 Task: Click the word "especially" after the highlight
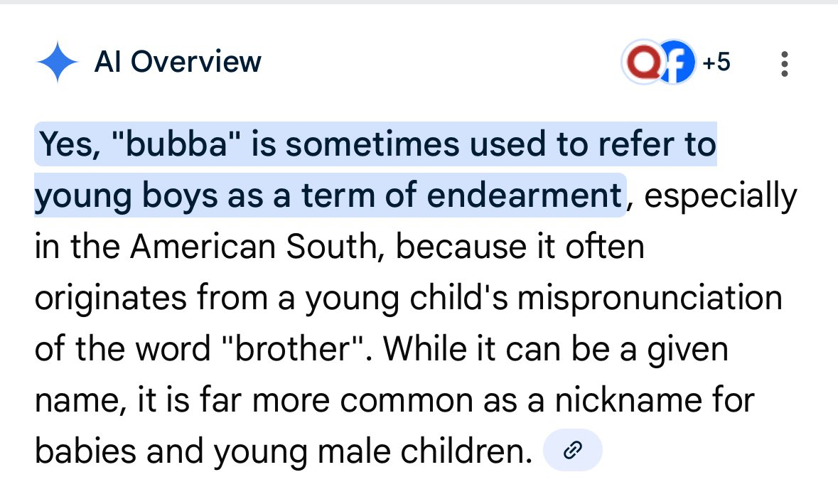click(720, 196)
